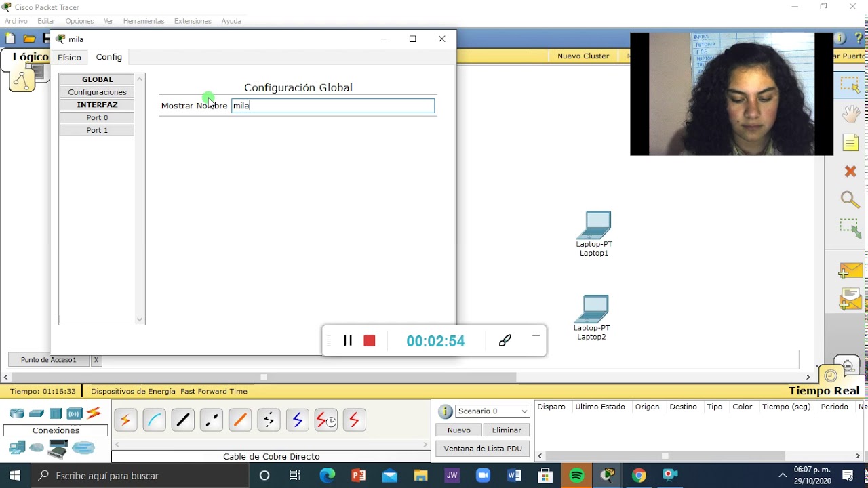Open the Ver menu
This screenshot has height=488, width=868.
point(108,21)
